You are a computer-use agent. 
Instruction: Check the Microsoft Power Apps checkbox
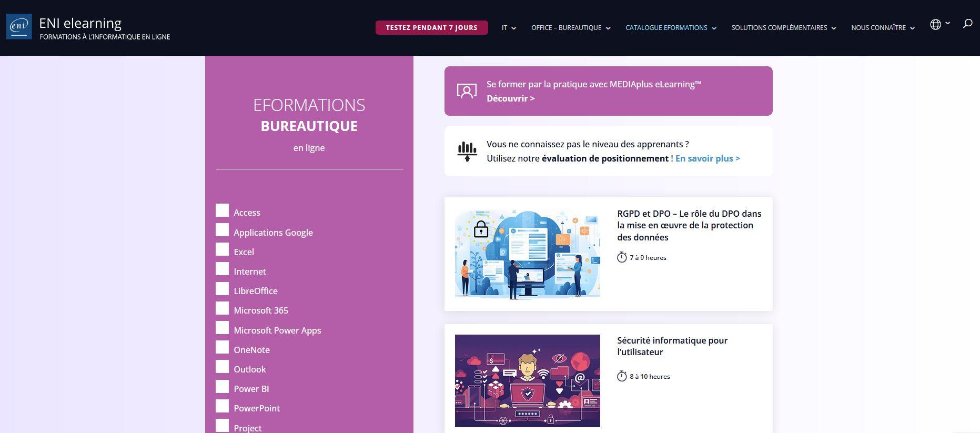point(223,328)
